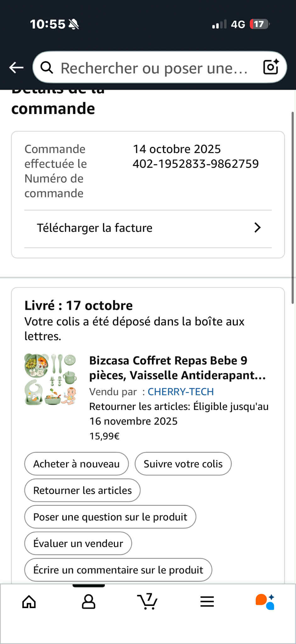Open the shopping cart icon

pyautogui.click(x=148, y=601)
